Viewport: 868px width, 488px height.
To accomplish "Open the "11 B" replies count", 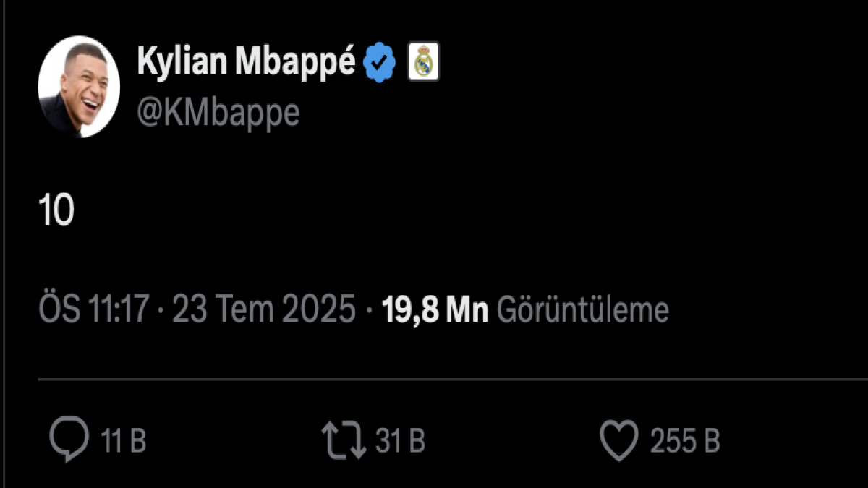I will [x=123, y=441].
